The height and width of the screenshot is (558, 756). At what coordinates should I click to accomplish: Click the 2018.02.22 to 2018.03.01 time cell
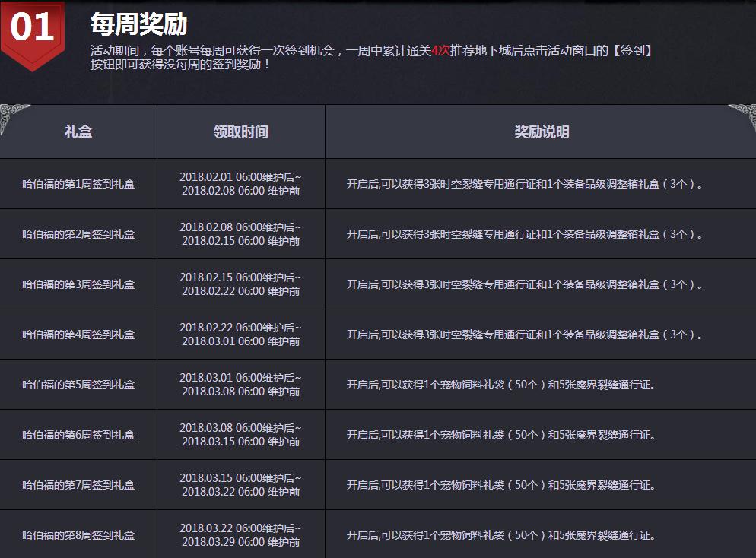click(241, 334)
